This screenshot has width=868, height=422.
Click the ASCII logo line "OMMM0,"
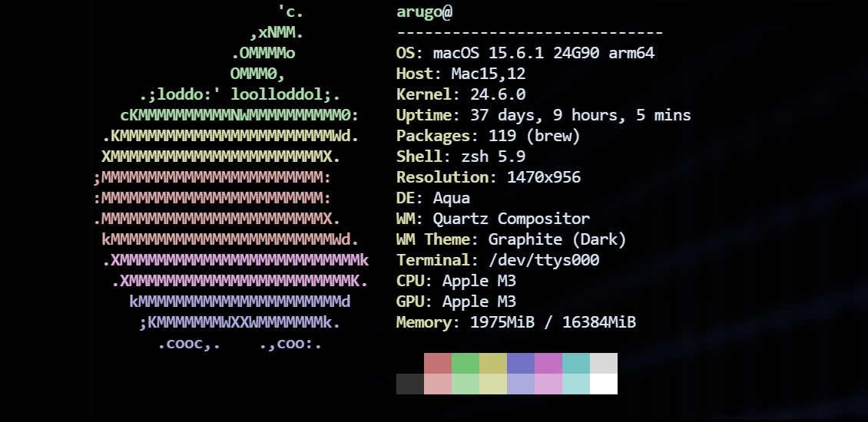click(258, 74)
